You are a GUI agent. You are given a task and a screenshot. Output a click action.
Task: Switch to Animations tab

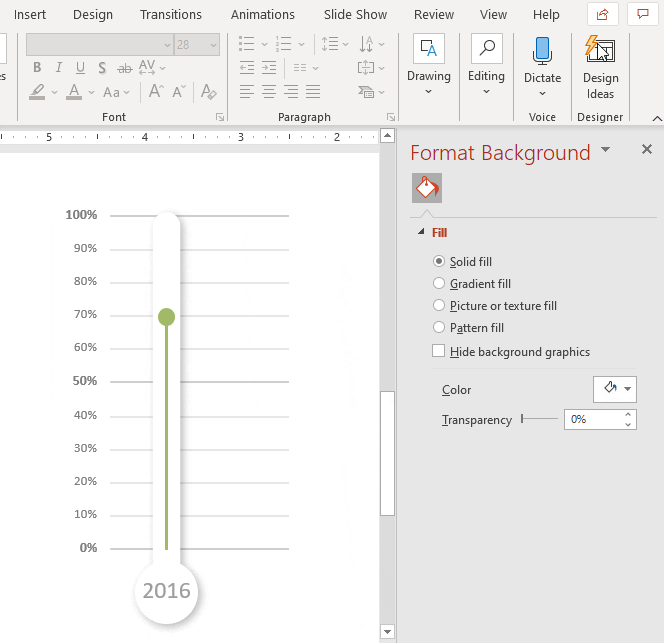pyautogui.click(x=263, y=15)
